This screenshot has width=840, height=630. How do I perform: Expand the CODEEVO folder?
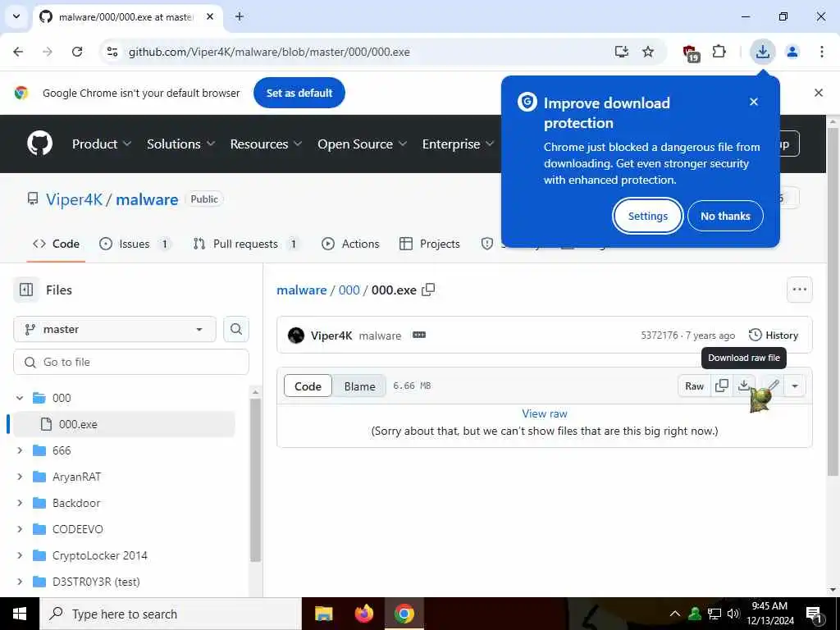[x=20, y=529]
